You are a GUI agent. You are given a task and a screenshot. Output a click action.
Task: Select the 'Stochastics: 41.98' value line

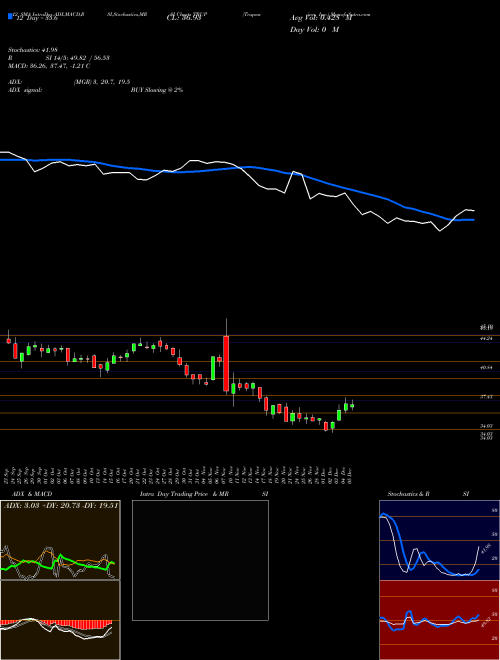[x=32, y=50]
